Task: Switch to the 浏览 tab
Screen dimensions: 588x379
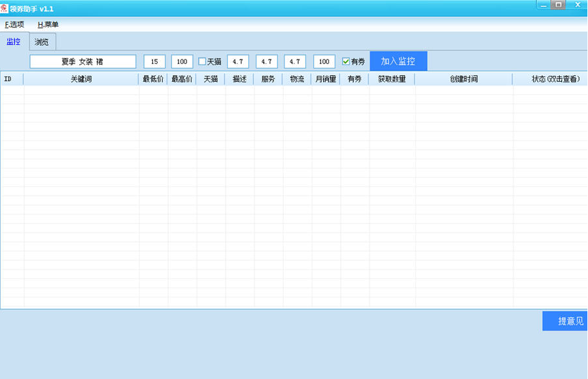Action: [42, 42]
